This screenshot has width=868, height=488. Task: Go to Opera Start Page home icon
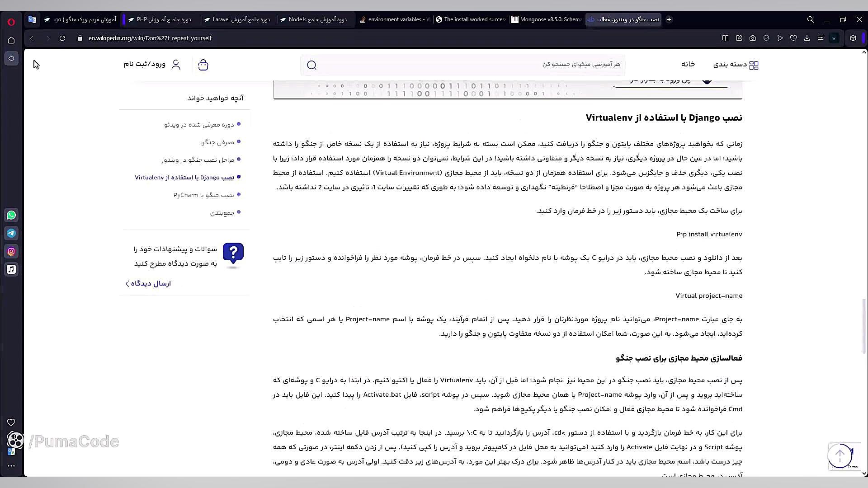11,40
